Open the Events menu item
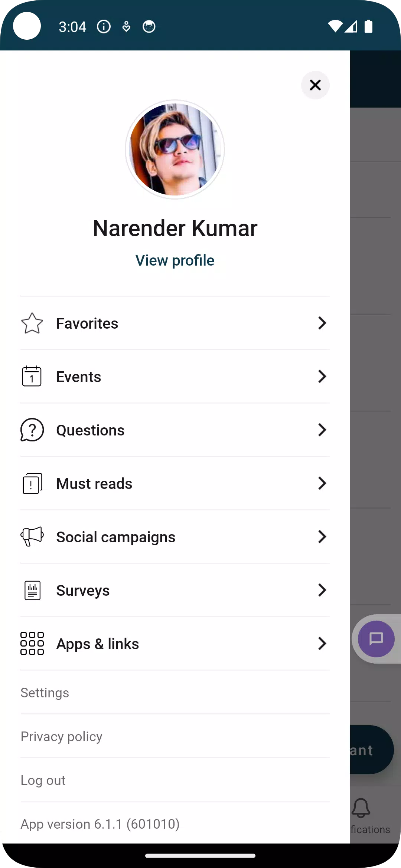This screenshot has width=401, height=868. point(79,377)
